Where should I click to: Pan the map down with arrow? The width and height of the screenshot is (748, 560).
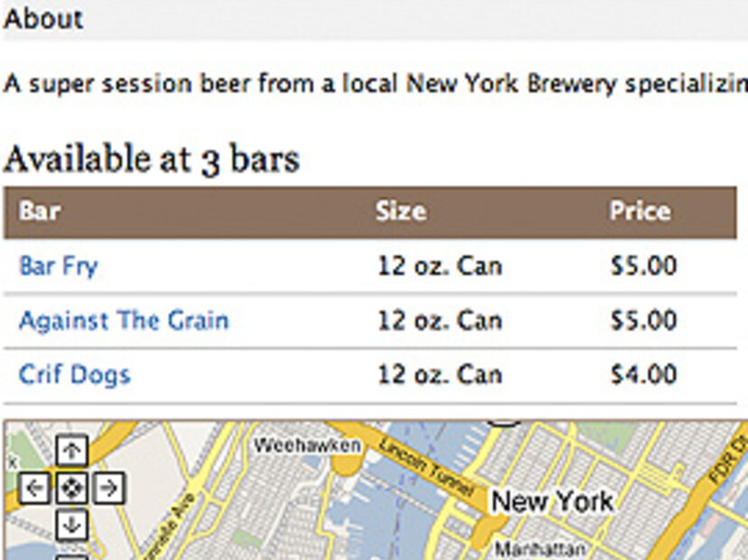(71, 525)
